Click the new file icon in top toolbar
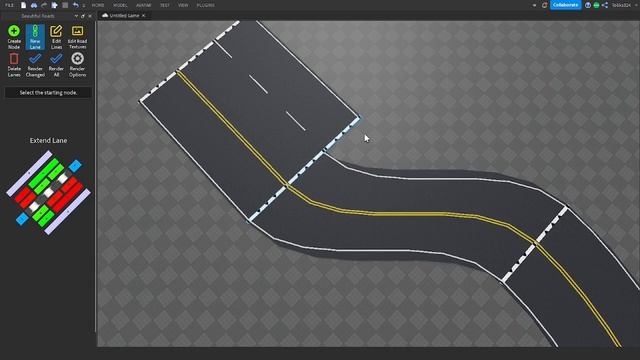The width and height of the screenshot is (640, 360). coord(23,5)
